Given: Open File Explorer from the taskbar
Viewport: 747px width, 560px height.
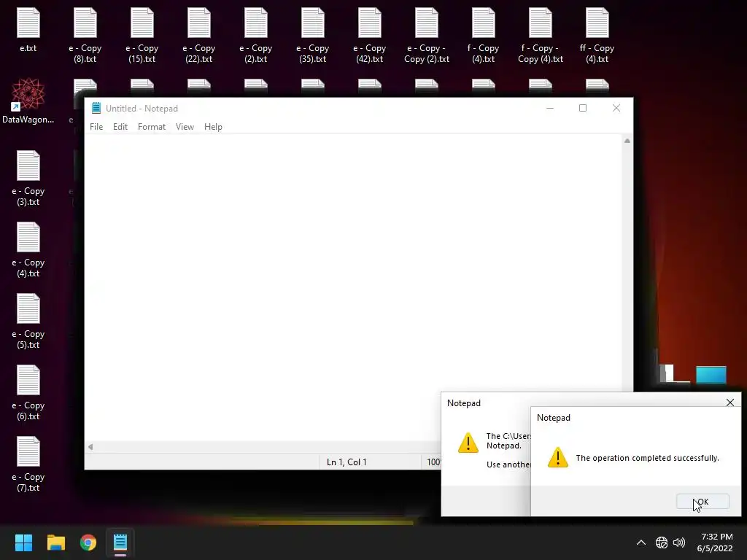Looking at the screenshot, I should pyautogui.click(x=55, y=542).
